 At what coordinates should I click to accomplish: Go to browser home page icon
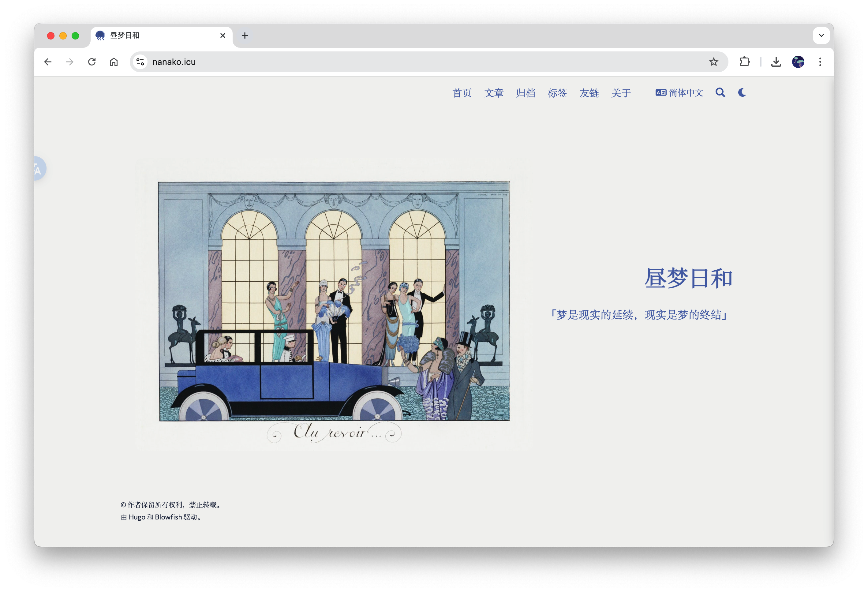pyautogui.click(x=114, y=62)
